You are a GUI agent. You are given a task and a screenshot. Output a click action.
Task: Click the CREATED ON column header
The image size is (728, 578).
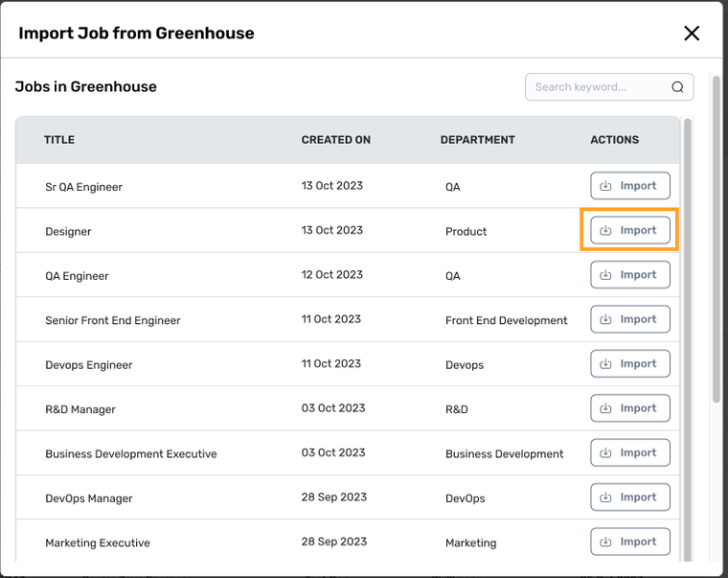(335, 140)
